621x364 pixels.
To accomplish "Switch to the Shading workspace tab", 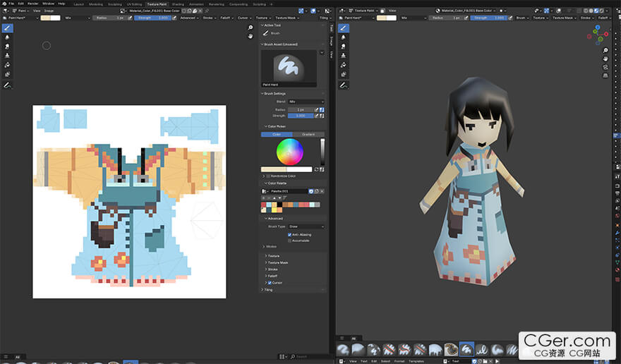I will 178,4.
